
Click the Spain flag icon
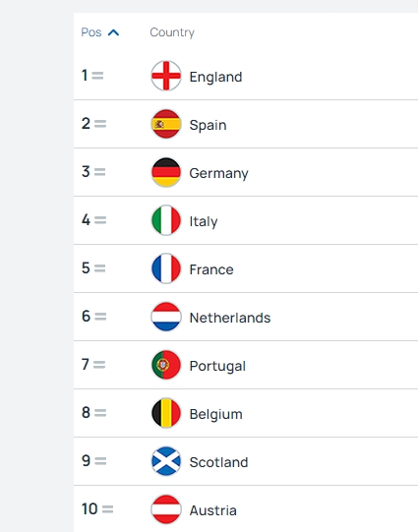pyautogui.click(x=166, y=124)
